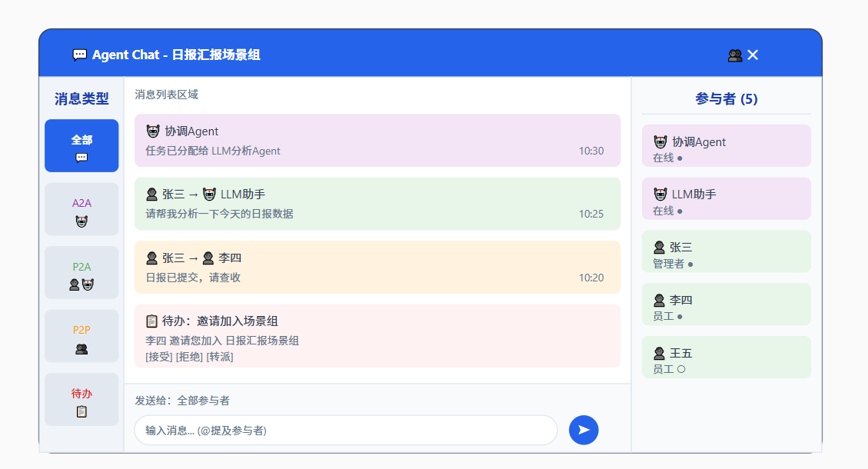Click 发送给:全部参与者 recipient label
The height and width of the screenshot is (469, 868).
click(x=182, y=401)
